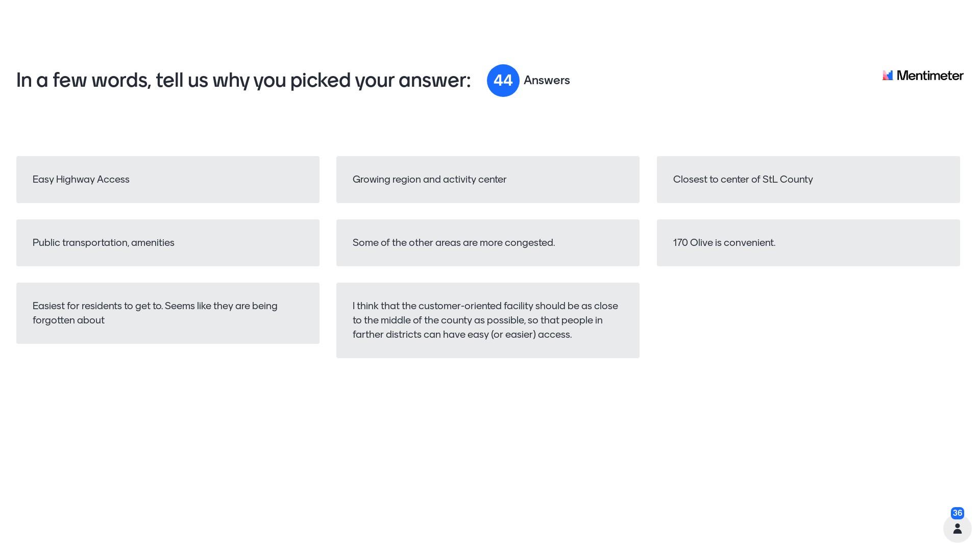Click the question heading text

[243, 81]
